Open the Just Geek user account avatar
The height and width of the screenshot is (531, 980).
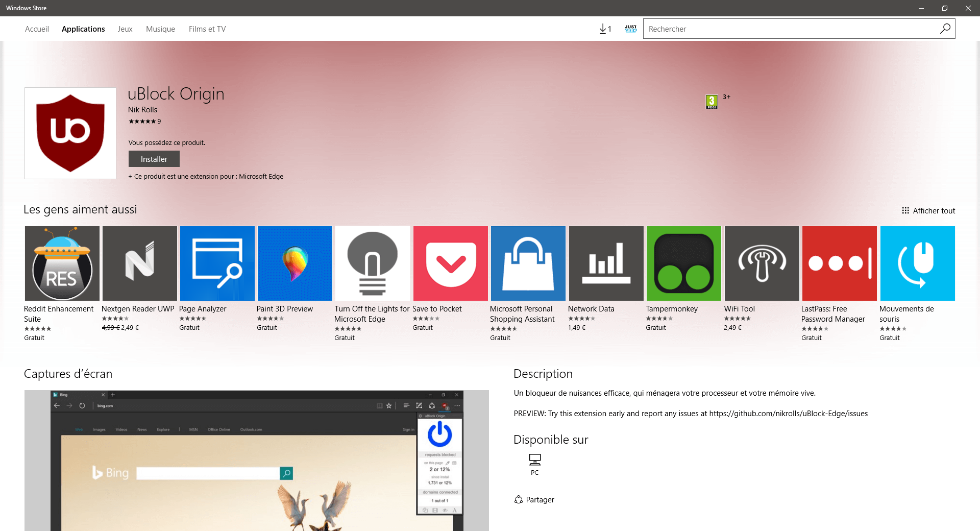point(631,29)
